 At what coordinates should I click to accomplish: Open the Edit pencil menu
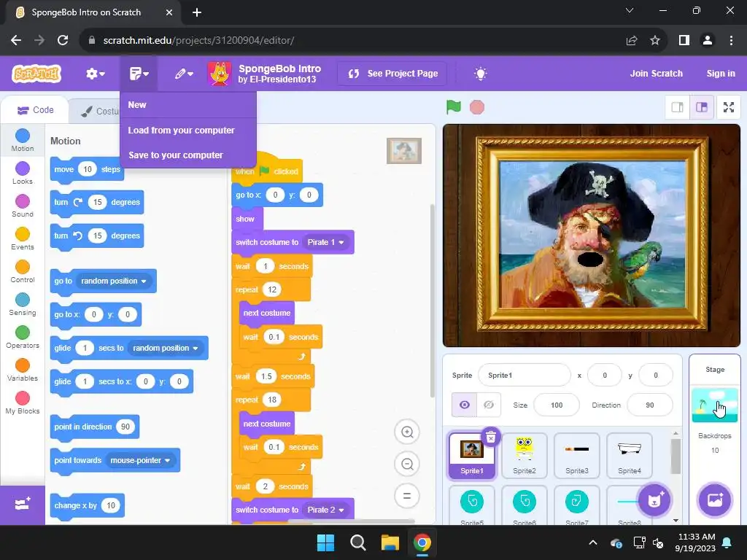(x=183, y=74)
